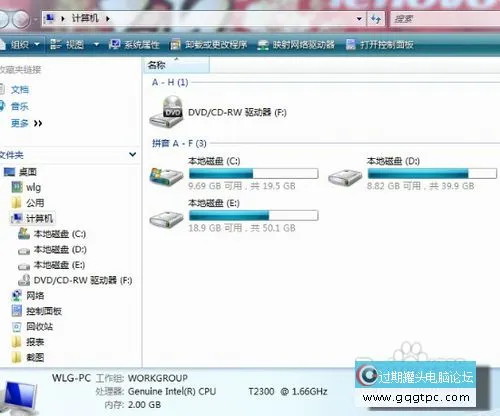Click 本地磁盘 (E:) label in main pane
500x416 pixels.
click(x=214, y=203)
